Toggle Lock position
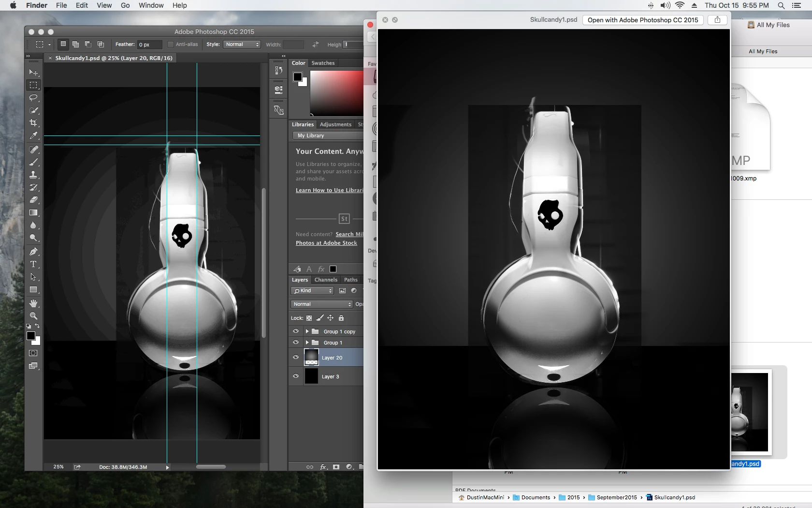The width and height of the screenshot is (812, 508). point(331,318)
